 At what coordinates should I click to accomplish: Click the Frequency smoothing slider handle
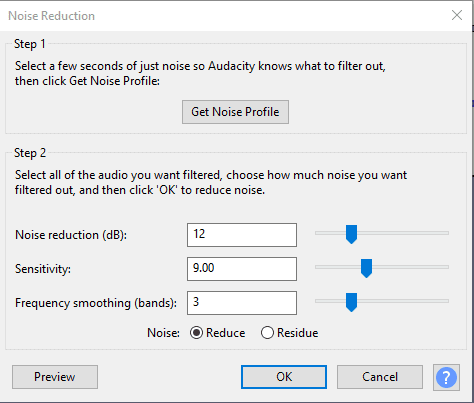point(351,302)
